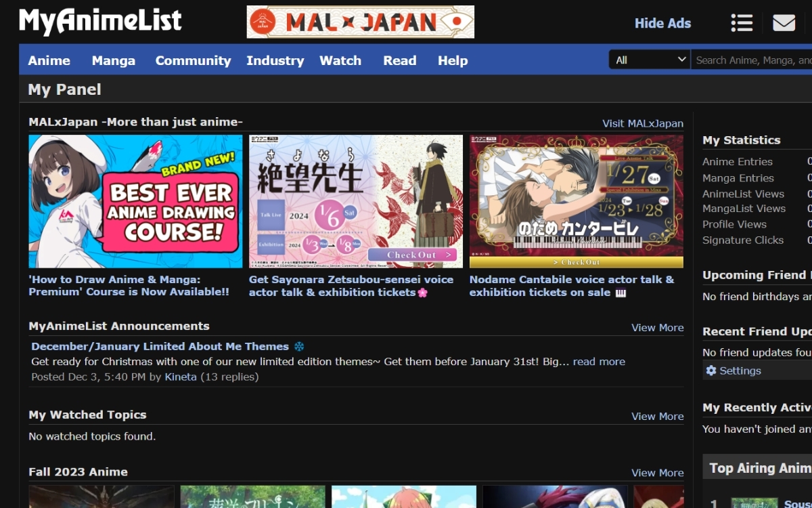The height and width of the screenshot is (508, 812).
Task: Click read more on the announcement
Action: pyautogui.click(x=599, y=361)
